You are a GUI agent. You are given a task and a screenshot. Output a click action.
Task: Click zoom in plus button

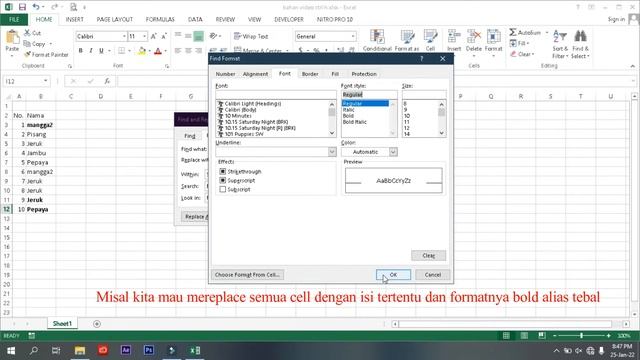click(x=609, y=336)
